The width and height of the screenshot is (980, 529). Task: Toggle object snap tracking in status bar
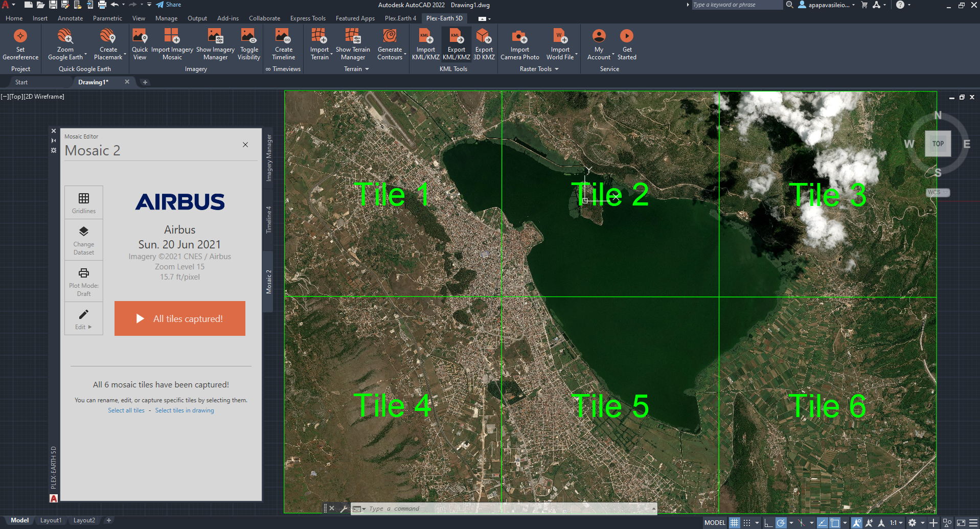(x=823, y=522)
